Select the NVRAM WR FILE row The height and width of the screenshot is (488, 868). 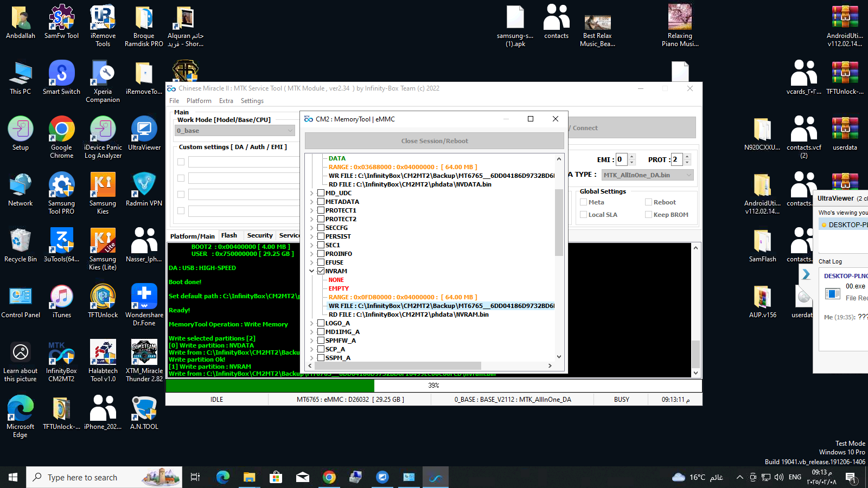pos(441,306)
